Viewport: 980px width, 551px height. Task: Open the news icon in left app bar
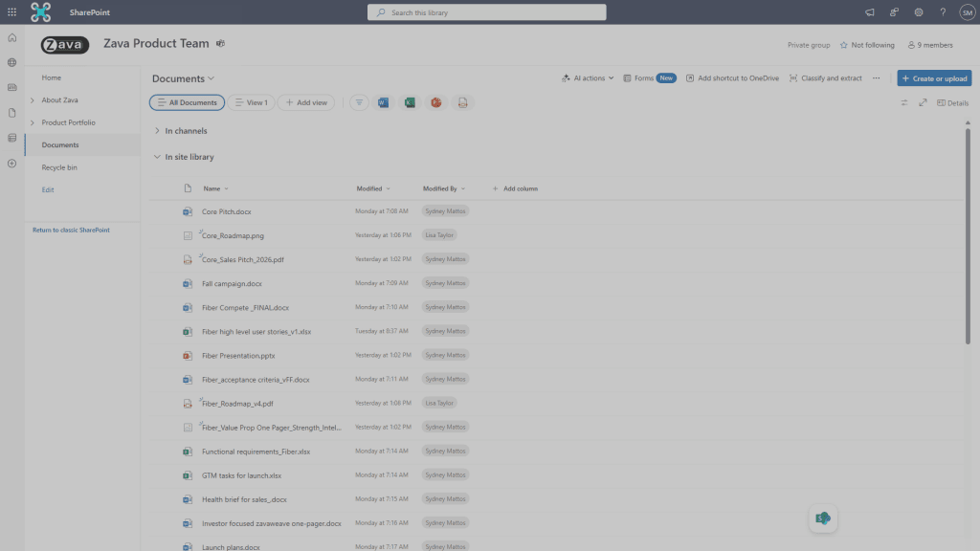coord(11,87)
